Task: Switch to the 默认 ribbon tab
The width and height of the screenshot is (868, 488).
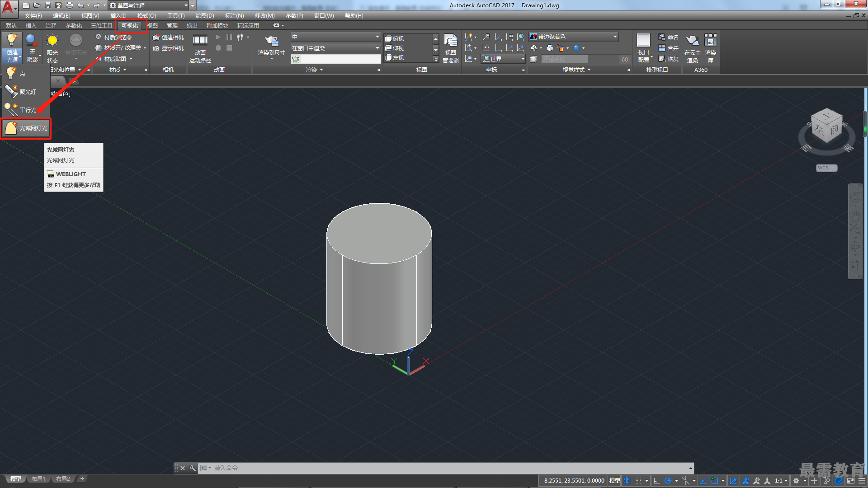Action: (x=11, y=26)
